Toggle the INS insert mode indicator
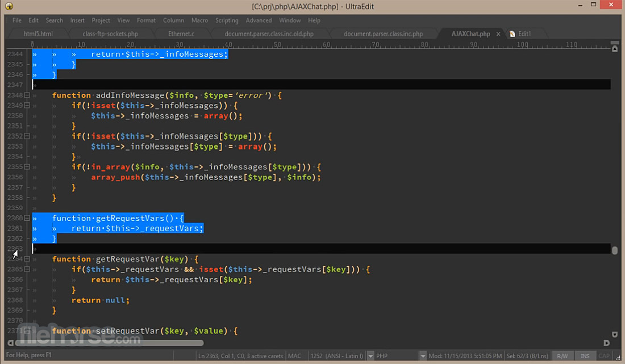The image size is (625, 364). pos(585,356)
